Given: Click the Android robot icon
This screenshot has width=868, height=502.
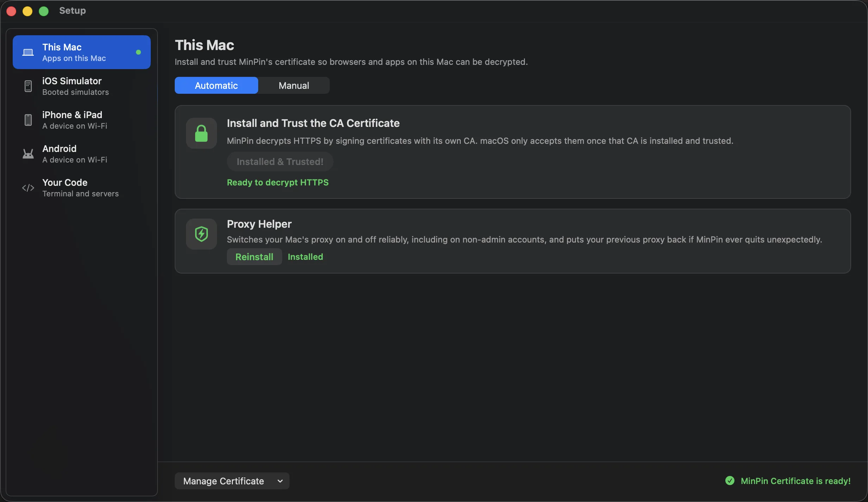Looking at the screenshot, I should tap(28, 154).
